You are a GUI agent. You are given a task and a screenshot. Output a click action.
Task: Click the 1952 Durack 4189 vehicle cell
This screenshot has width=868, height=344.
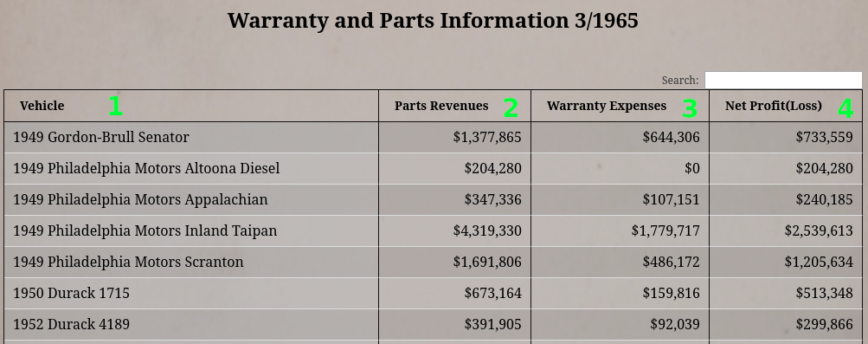click(x=191, y=324)
